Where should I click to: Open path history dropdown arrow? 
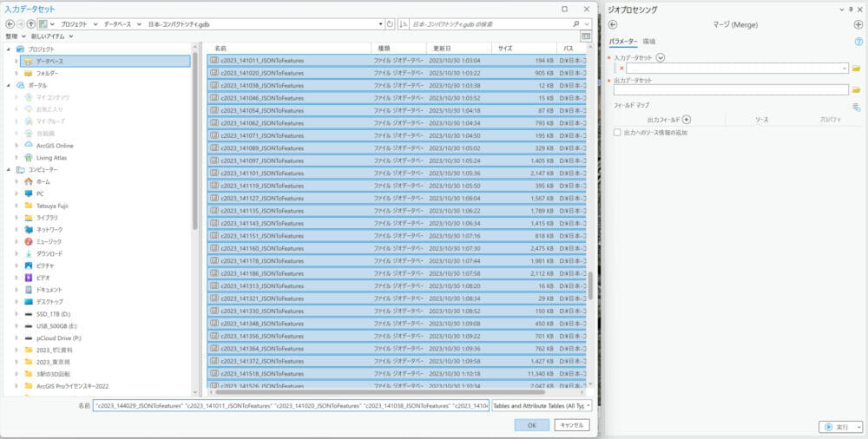click(x=380, y=24)
